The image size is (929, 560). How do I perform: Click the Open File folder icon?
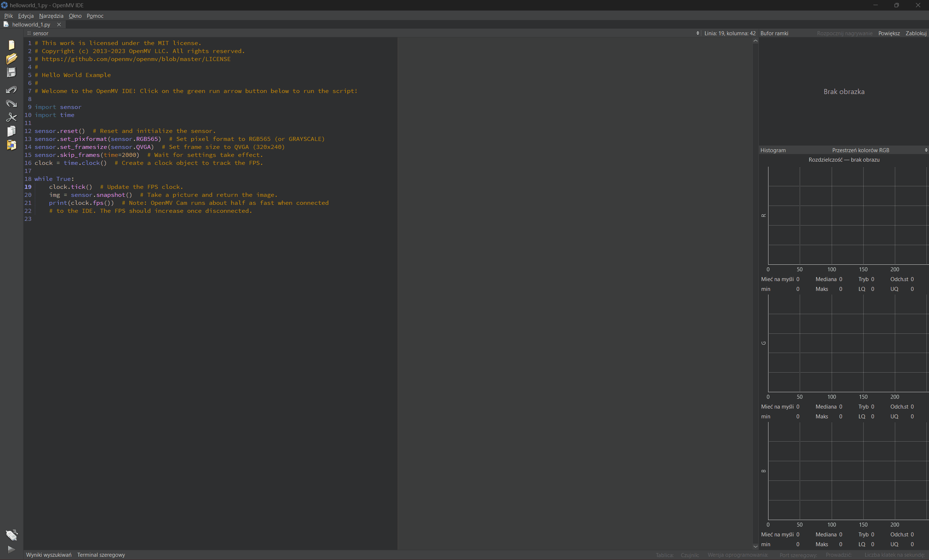[x=11, y=58]
